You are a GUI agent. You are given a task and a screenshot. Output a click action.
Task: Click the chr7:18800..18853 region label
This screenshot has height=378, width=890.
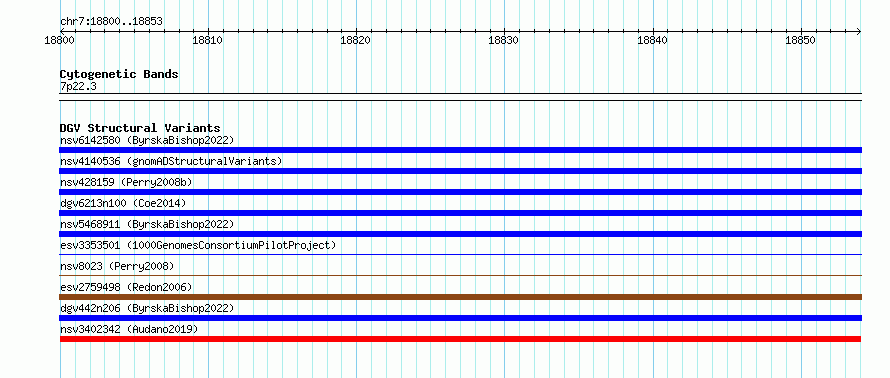point(111,22)
